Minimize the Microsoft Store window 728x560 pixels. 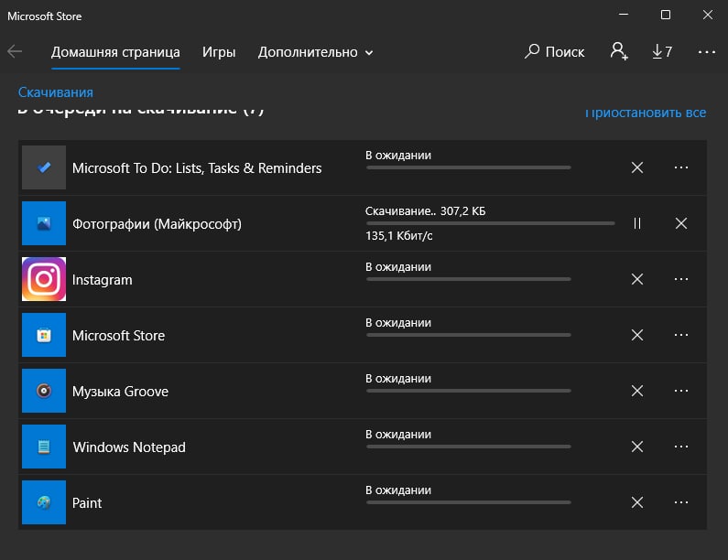(624, 15)
